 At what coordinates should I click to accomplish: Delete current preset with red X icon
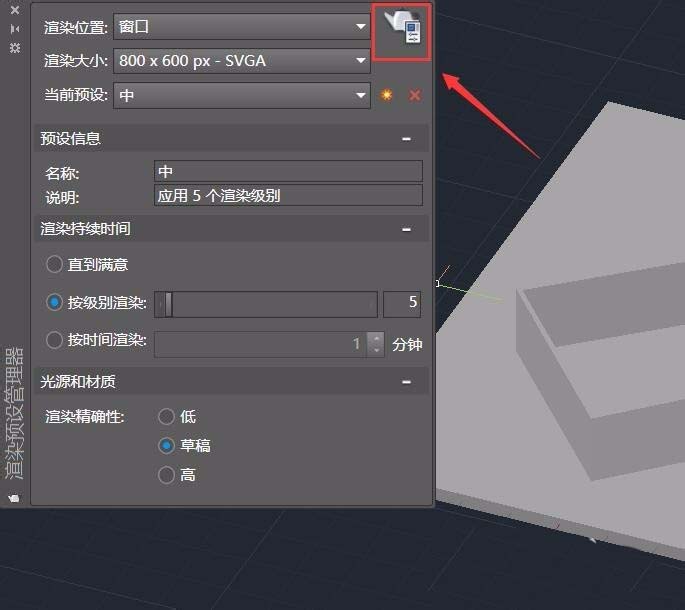(415, 95)
